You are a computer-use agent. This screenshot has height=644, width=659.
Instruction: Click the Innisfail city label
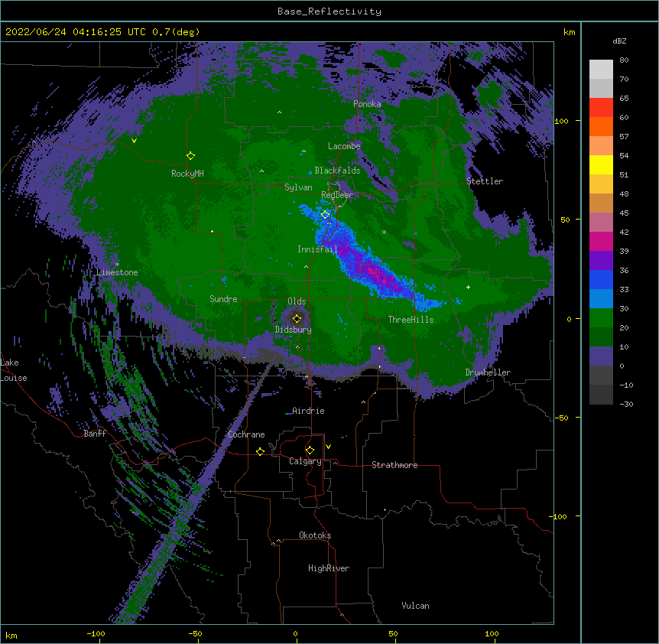point(317,249)
